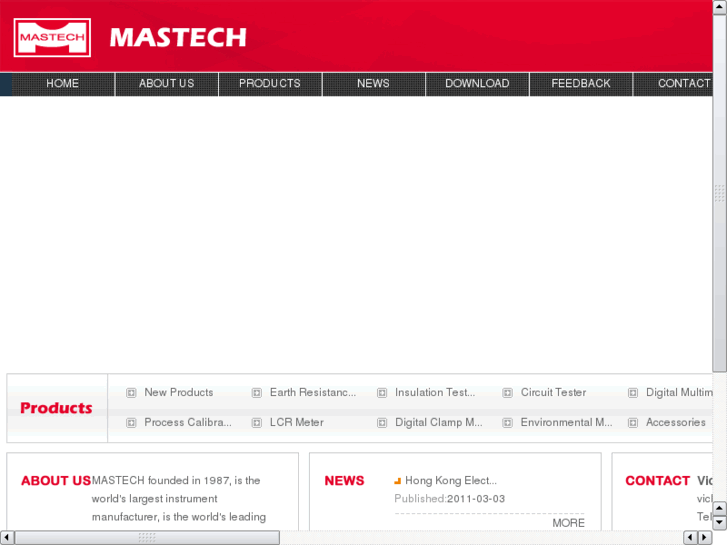This screenshot has height=545, width=727.
Task: Open the NEWS menu item
Action: click(373, 83)
